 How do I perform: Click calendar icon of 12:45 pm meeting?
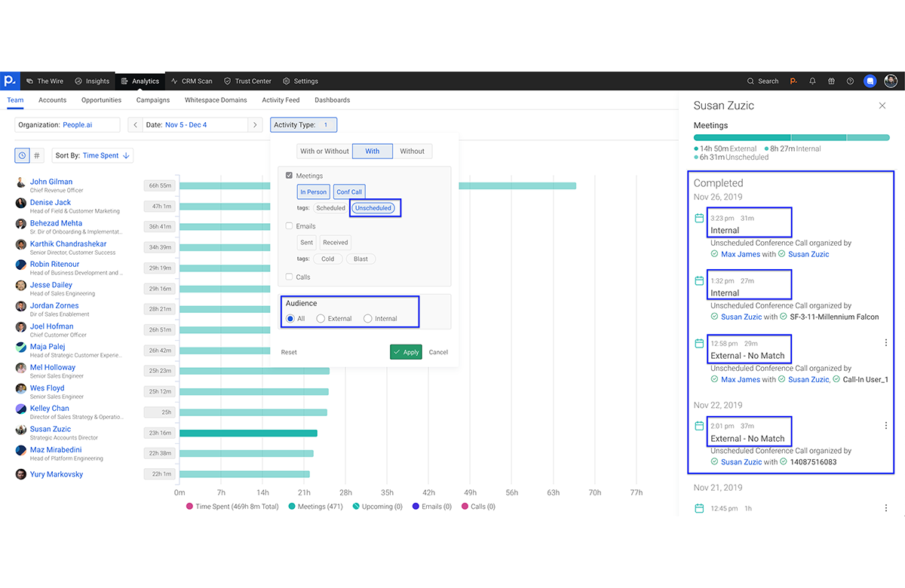(699, 508)
